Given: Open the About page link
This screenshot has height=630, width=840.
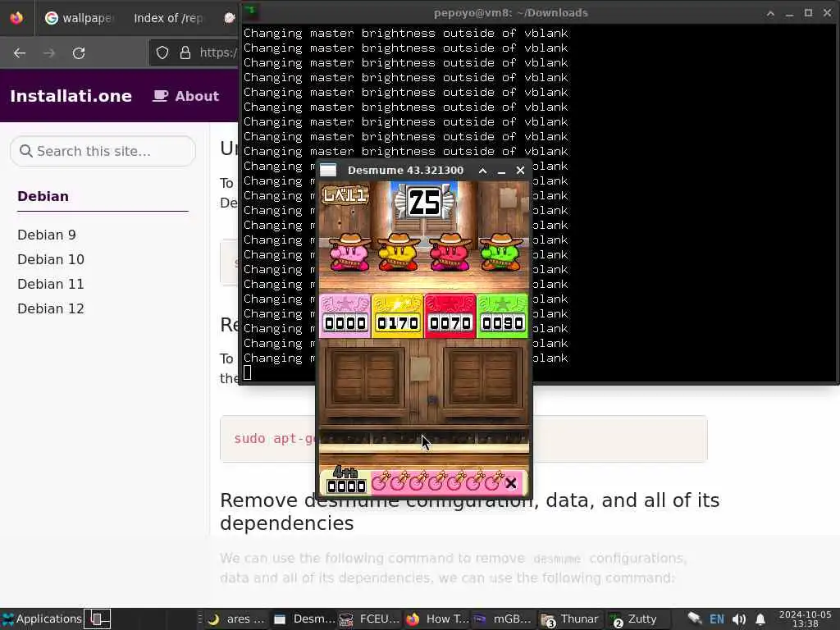Looking at the screenshot, I should click(x=186, y=96).
